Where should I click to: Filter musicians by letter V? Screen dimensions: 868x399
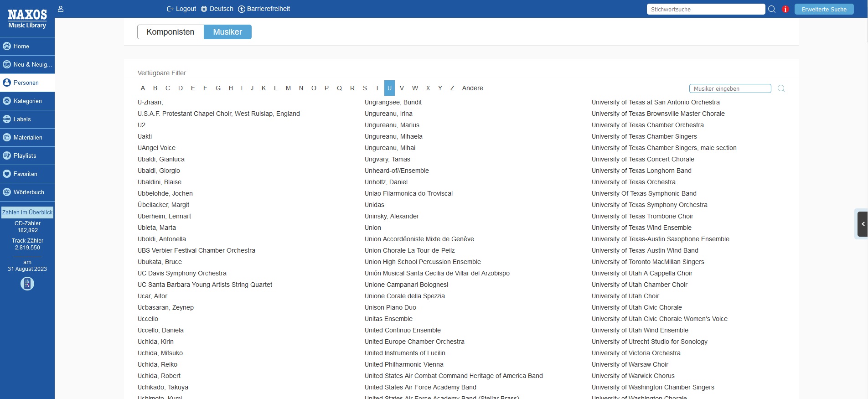click(402, 88)
